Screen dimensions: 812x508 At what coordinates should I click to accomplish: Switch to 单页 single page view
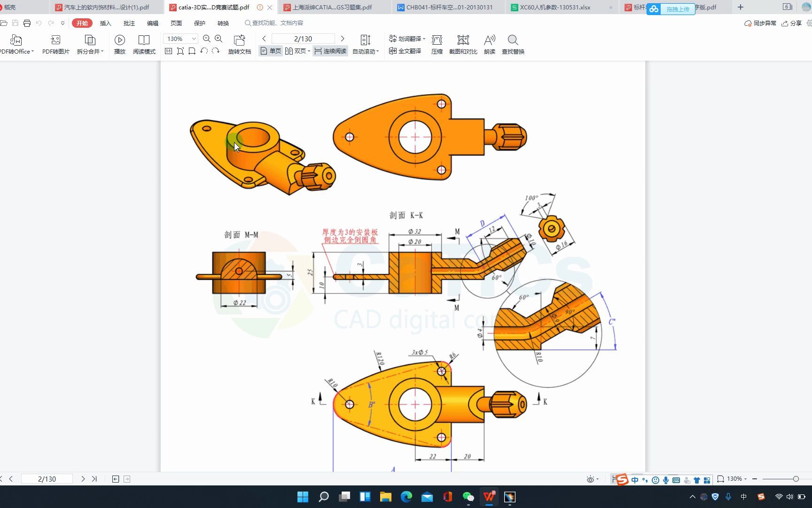(x=270, y=51)
